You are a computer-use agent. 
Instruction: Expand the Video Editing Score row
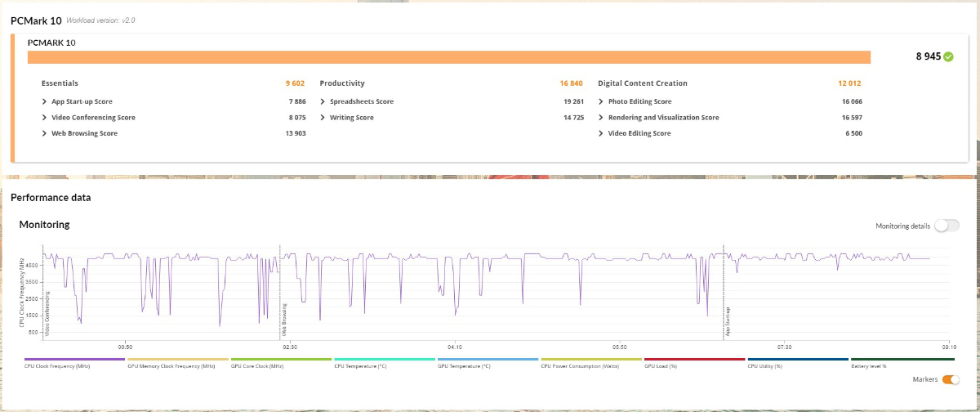click(601, 133)
